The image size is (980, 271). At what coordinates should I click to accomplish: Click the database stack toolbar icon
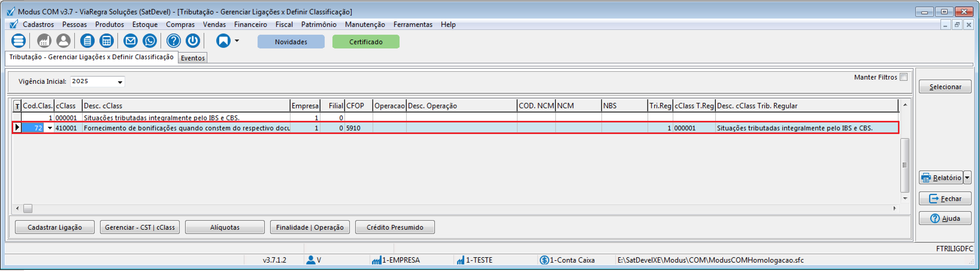click(18, 41)
